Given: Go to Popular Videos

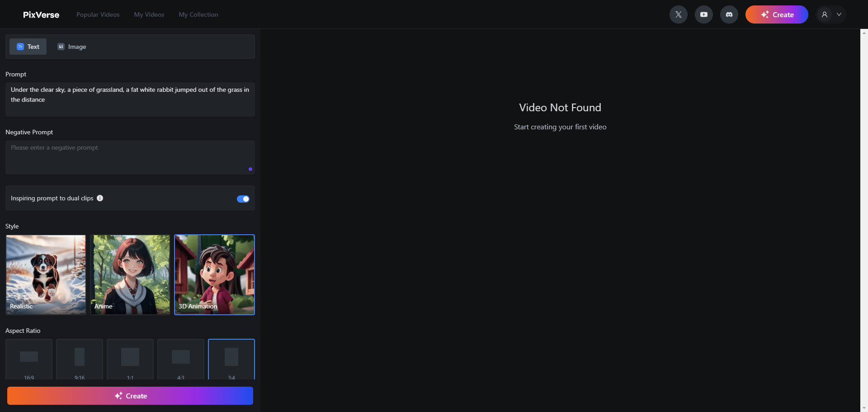Looking at the screenshot, I should click(x=98, y=14).
